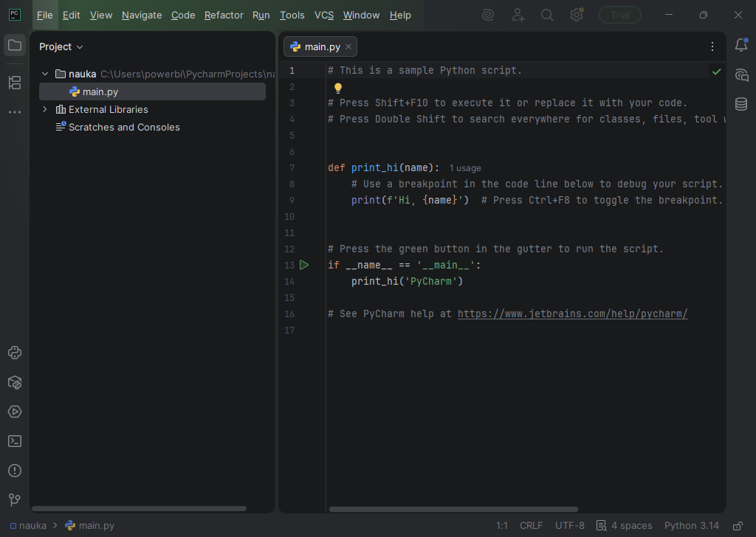The image size is (756, 537).
Task: Click the 1:1 caret position indicator
Action: pyautogui.click(x=502, y=525)
